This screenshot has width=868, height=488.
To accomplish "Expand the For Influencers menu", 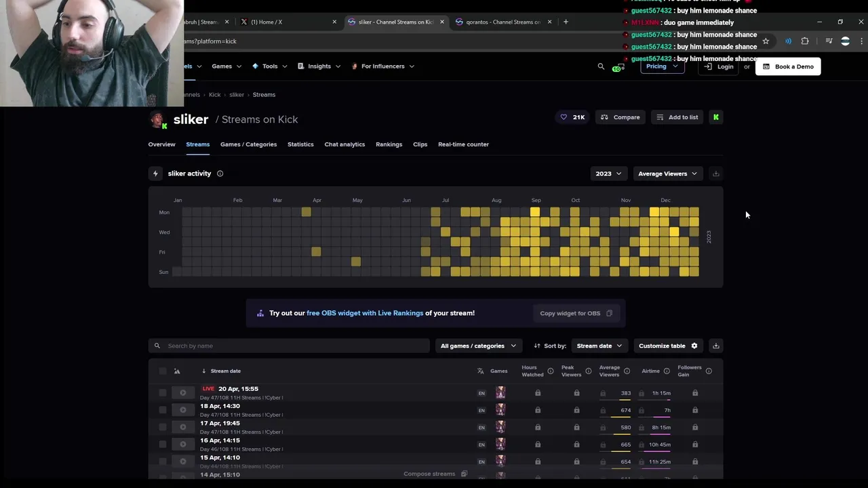I will click(383, 66).
